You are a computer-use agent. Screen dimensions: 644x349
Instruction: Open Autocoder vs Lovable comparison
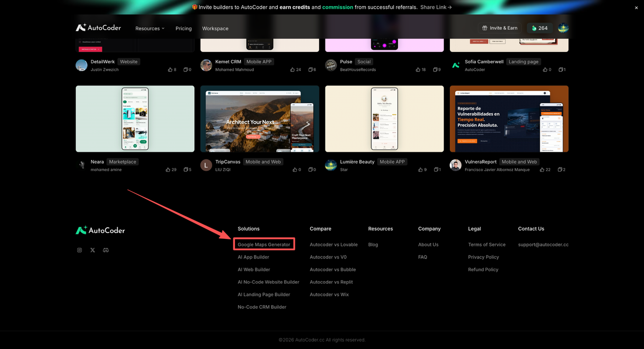tap(334, 244)
